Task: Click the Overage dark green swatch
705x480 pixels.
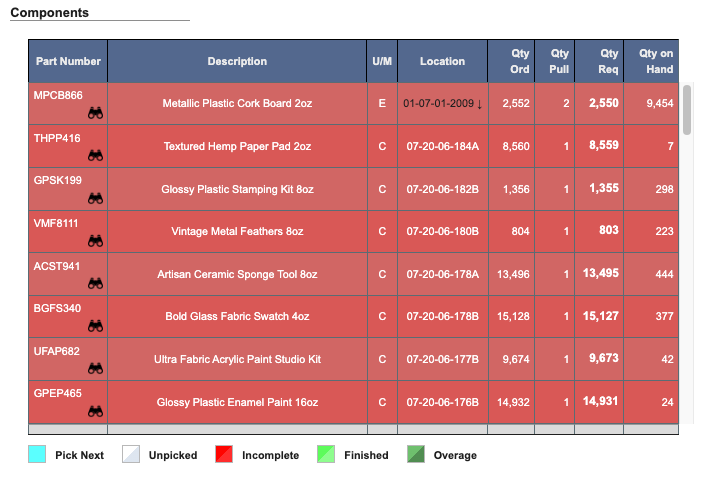Action: coord(416,454)
